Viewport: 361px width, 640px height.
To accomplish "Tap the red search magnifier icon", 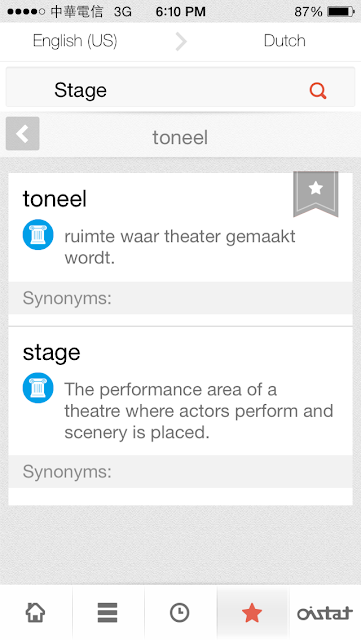I will [x=318, y=91].
